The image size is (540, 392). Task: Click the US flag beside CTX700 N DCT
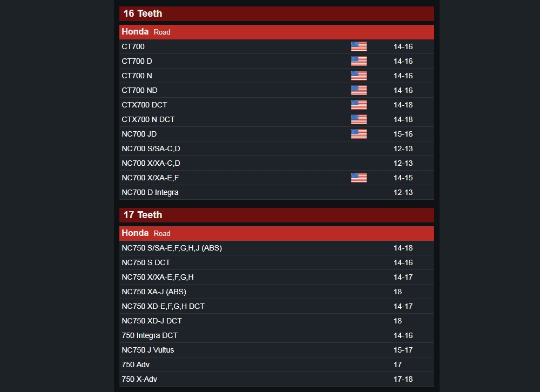pos(359,119)
